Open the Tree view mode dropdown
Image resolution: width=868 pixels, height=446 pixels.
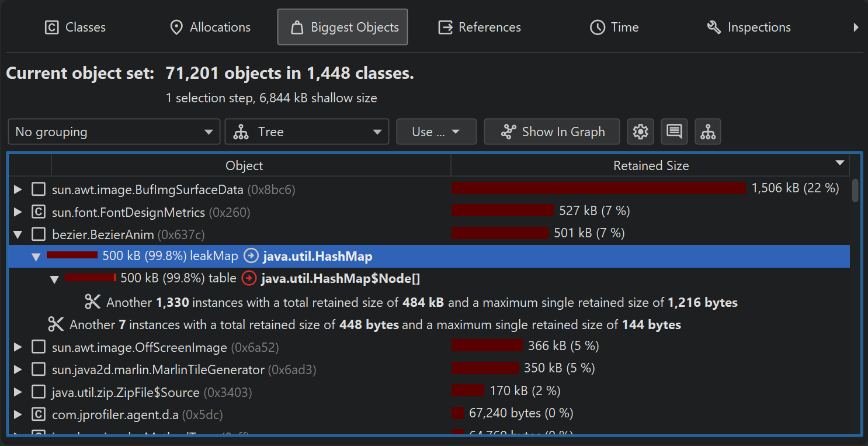[x=307, y=132]
